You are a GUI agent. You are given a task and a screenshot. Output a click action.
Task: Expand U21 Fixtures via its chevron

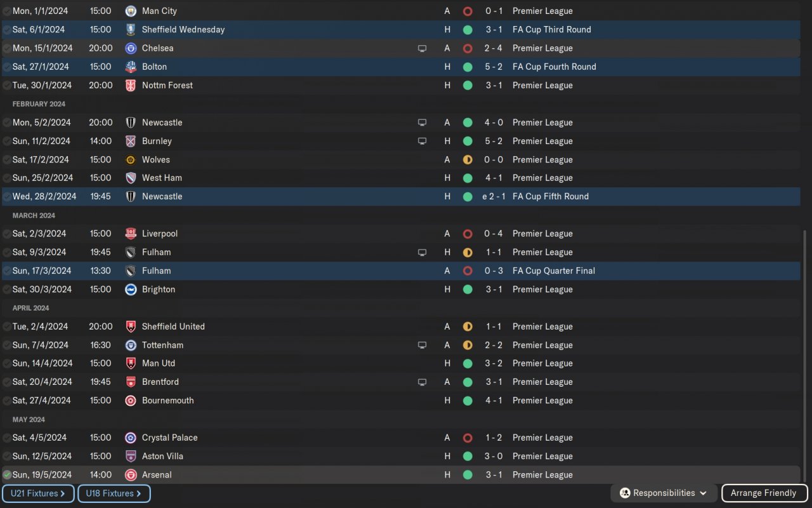click(x=63, y=493)
